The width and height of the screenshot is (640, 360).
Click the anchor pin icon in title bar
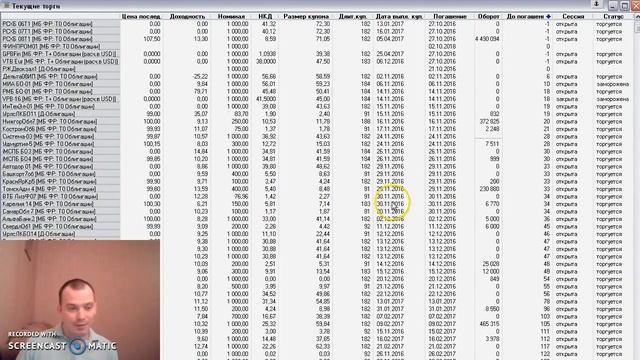pos(596,4)
